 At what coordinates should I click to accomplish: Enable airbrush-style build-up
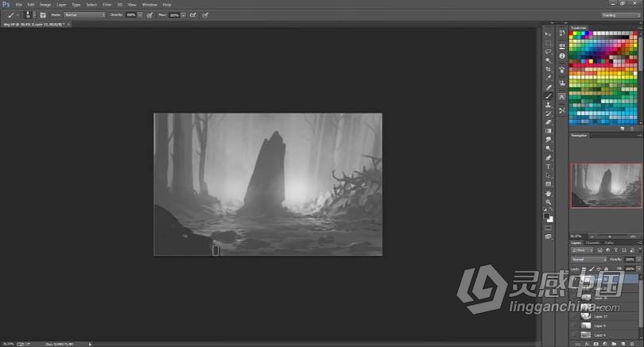click(192, 15)
